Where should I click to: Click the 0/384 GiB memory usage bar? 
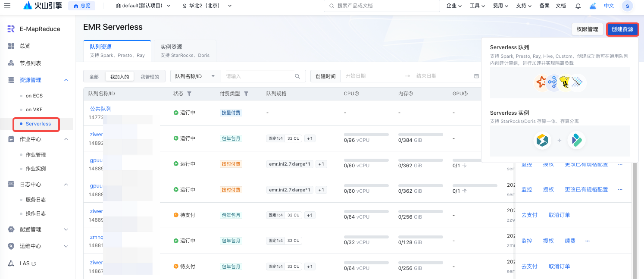(x=421, y=135)
